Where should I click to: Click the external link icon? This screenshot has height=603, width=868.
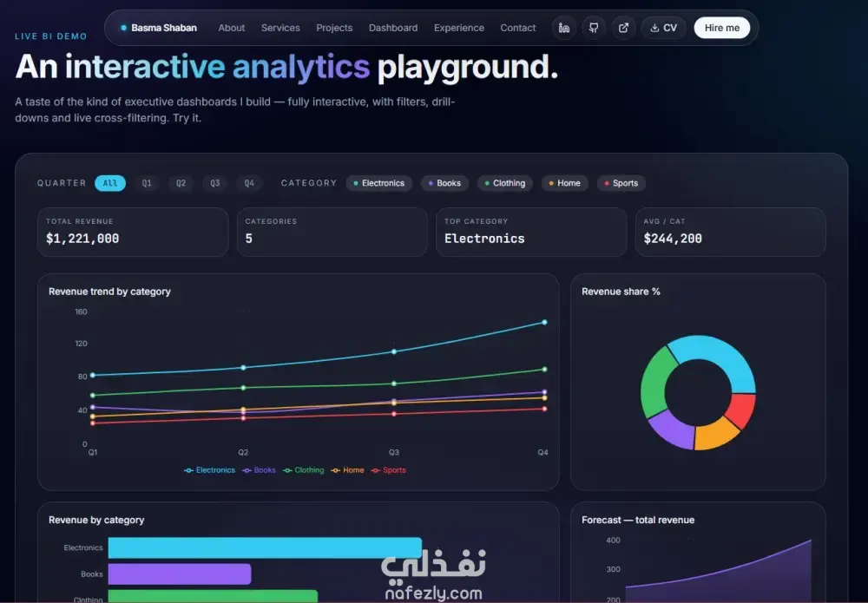click(623, 28)
